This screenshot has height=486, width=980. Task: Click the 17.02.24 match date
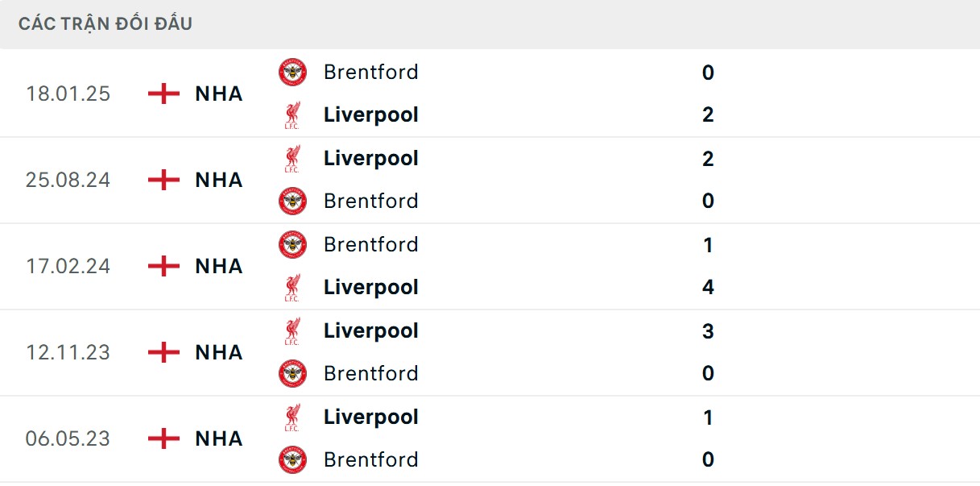pos(68,266)
